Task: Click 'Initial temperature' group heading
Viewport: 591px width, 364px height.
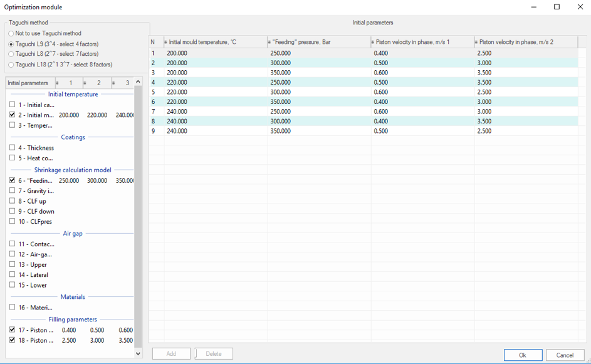Action: click(73, 94)
